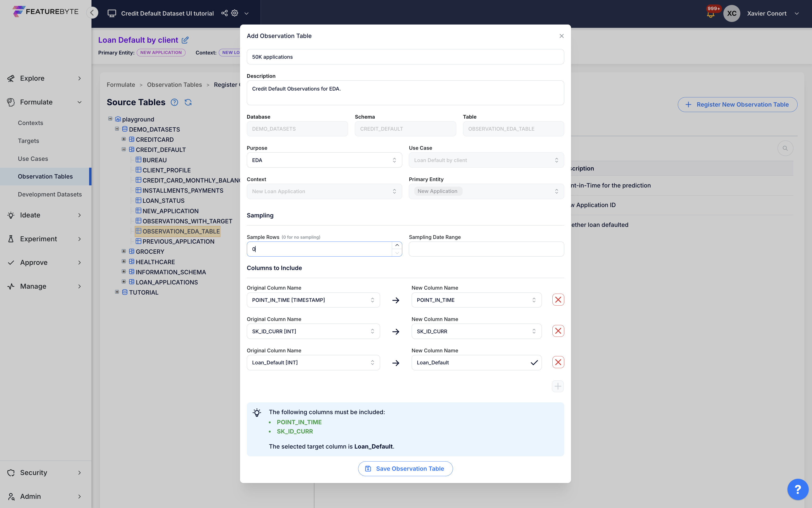
Task: Expand the GROCERY schema node
Action: point(124,251)
